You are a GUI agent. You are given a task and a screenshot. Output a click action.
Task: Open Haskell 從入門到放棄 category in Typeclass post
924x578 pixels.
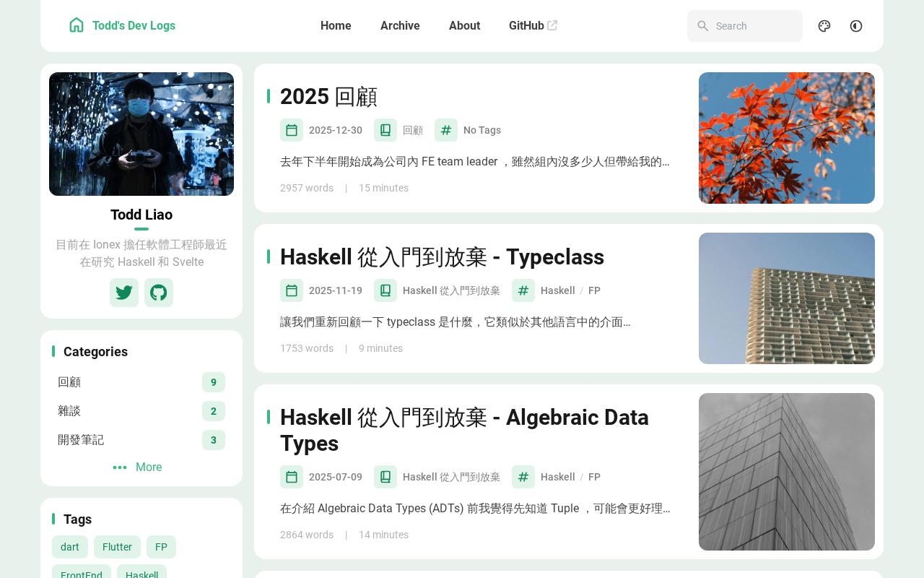tap(451, 290)
